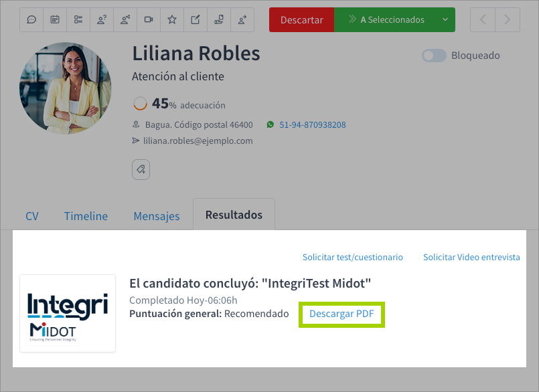Screen dimensions: 539x392
Task: Open the candidate questionnaire icon
Action: (x=102, y=20)
